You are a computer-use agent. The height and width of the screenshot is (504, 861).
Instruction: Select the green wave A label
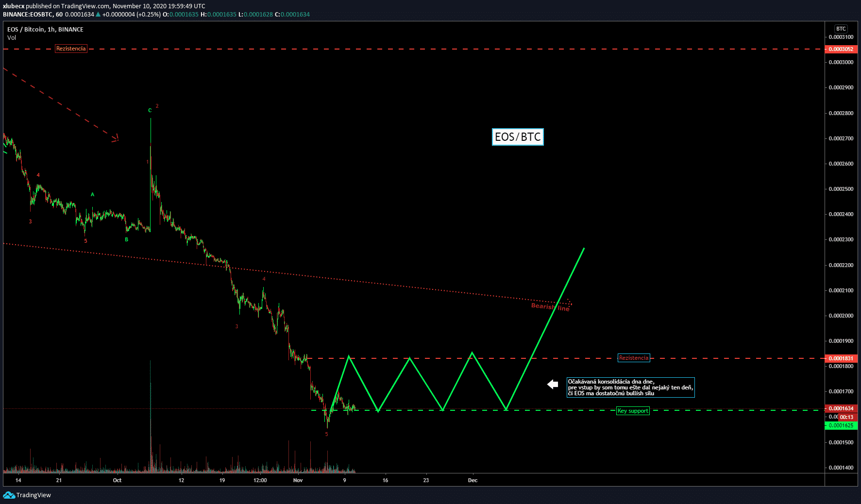(92, 195)
